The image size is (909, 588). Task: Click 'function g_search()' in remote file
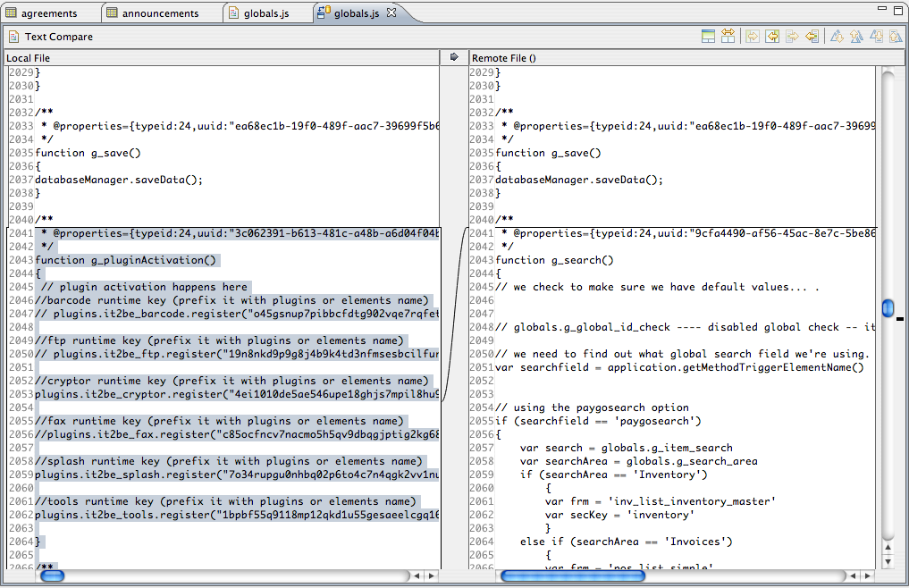[554, 260]
